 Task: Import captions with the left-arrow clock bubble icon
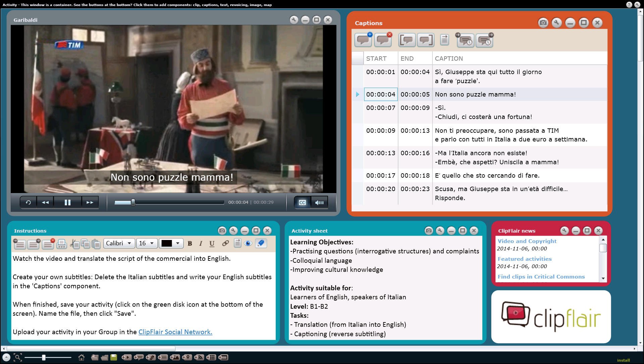[465, 40]
